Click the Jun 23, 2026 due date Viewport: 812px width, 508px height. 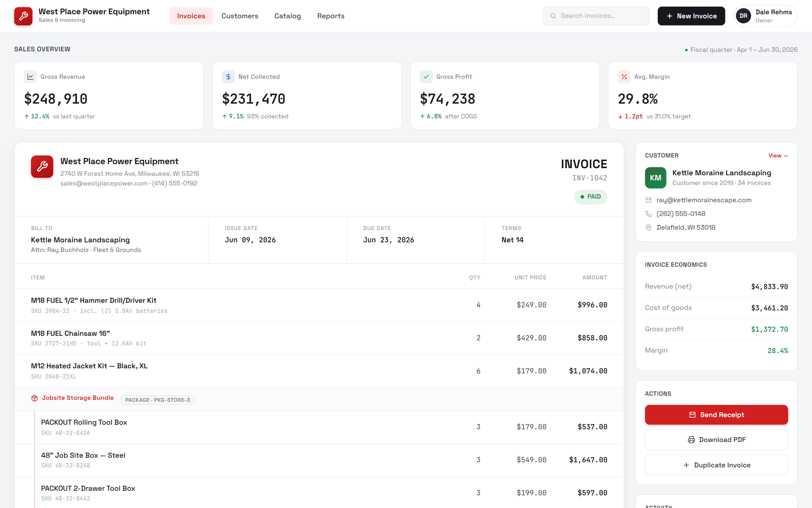(388, 240)
